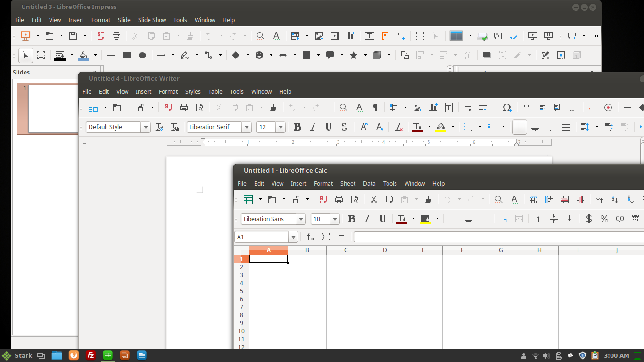Click cell B3 in Calc sheet
Screen dimensions: 644x362
pos(307,275)
